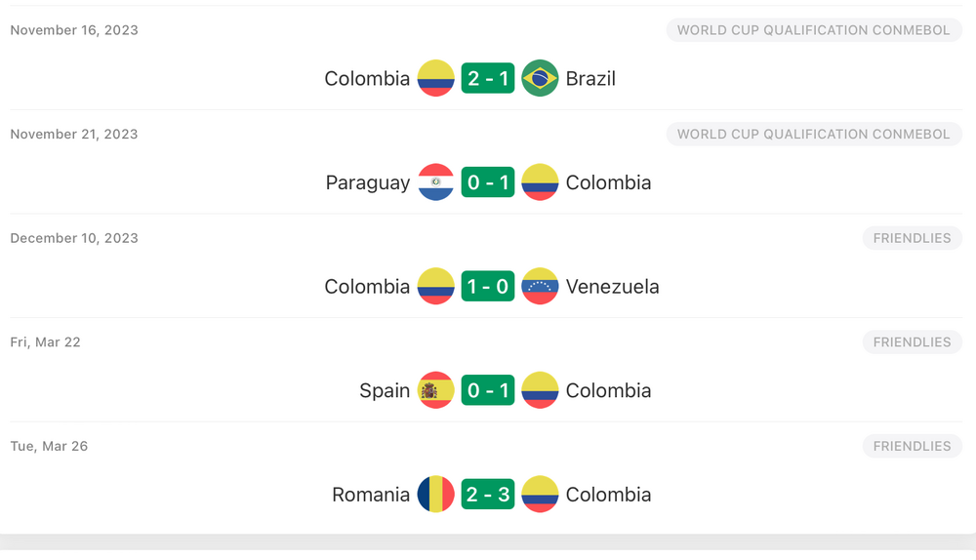
Task: Open the Spain team name link
Action: coord(385,390)
